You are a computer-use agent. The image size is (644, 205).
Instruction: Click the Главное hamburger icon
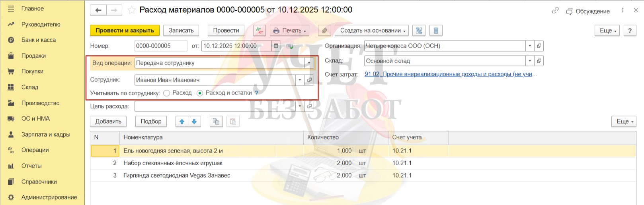point(11,8)
